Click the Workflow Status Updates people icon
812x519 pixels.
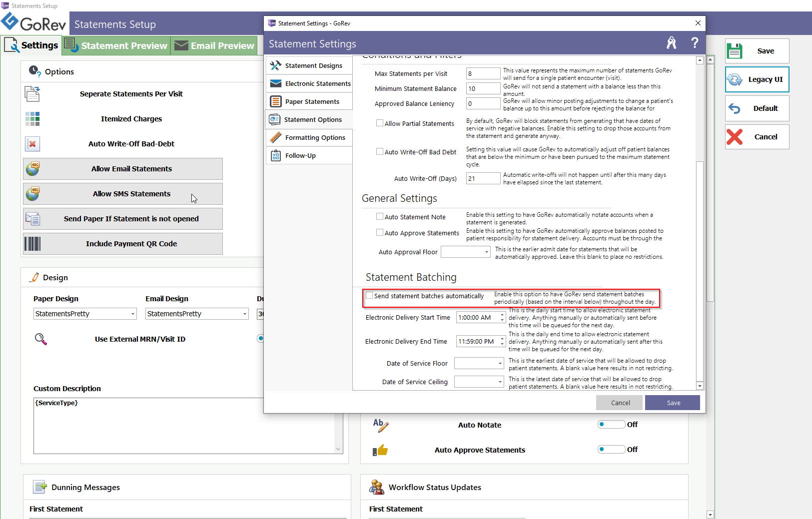click(376, 487)
